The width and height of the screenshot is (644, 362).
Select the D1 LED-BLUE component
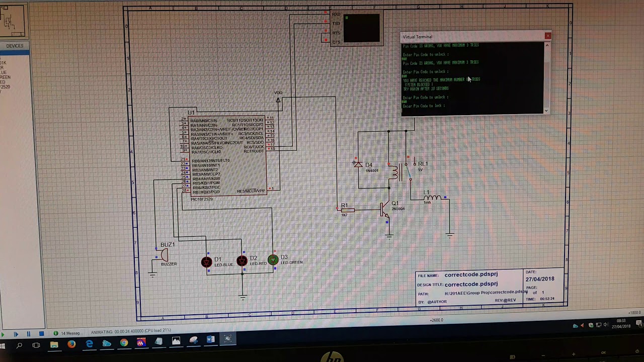(x=207, y=261)
